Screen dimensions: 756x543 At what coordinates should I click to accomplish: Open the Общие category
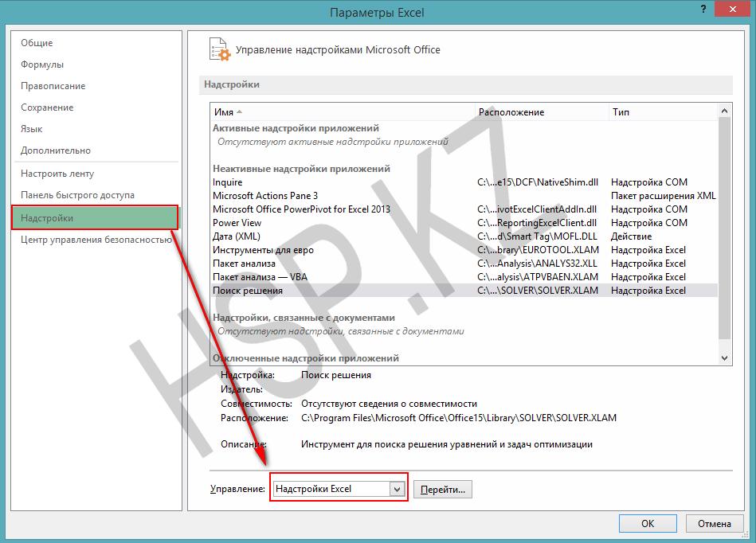pyautogui.click(x=37, y=43)
